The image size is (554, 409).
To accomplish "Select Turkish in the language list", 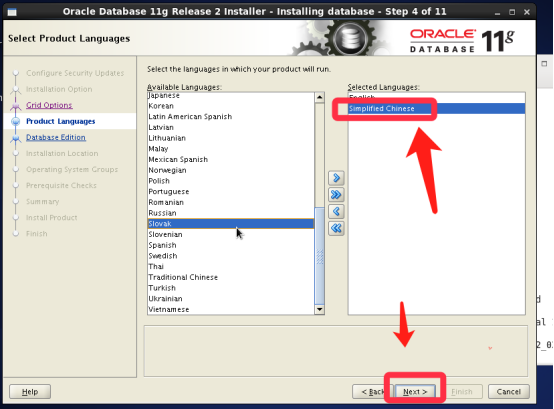I will tap(231, 288).
